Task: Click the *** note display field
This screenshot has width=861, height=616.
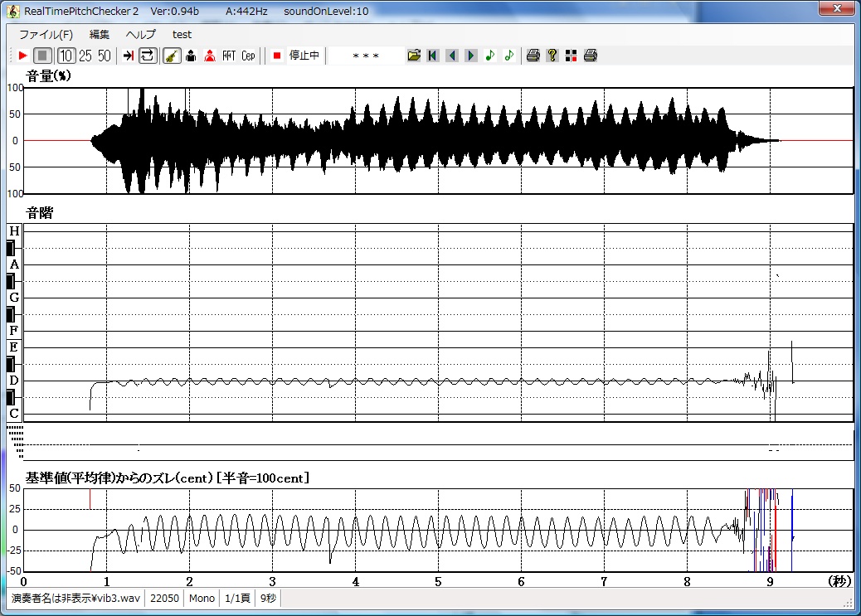Action: click(366, 56)
